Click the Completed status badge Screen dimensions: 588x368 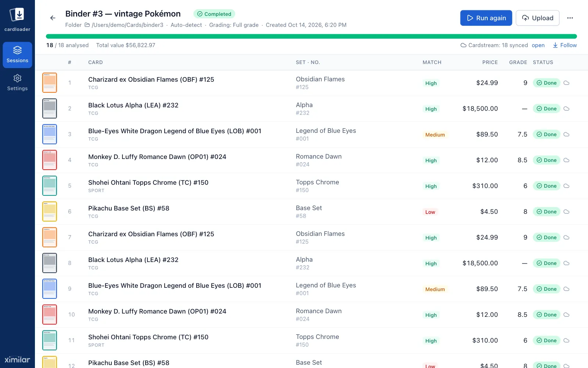click(214, 14)
